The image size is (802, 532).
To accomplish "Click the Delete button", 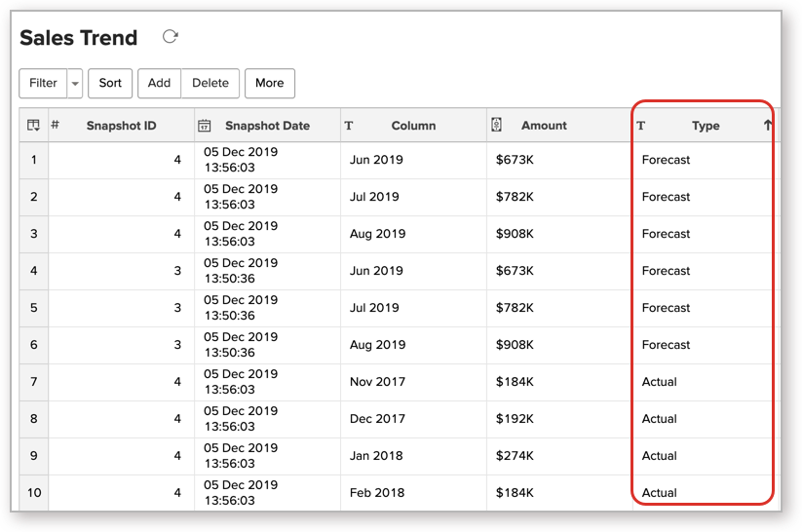I will [210, 84].
